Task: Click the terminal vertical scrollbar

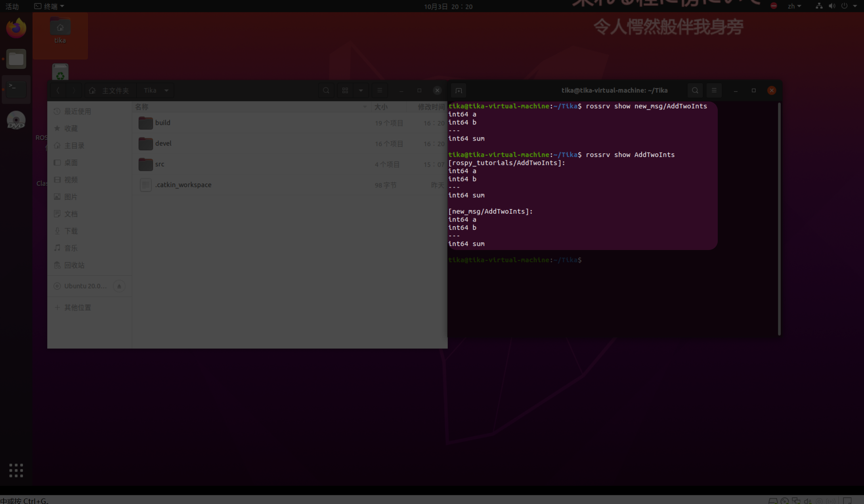Action: coord(779,218)
